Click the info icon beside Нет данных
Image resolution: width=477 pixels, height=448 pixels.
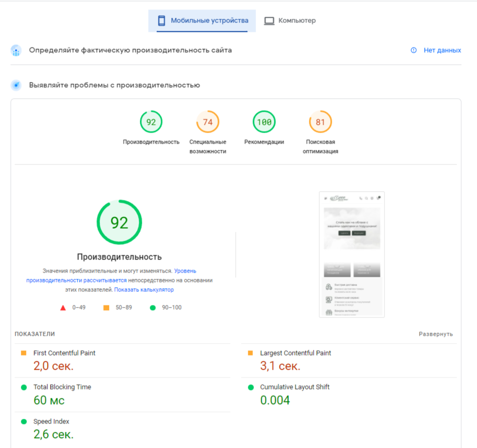(x=414, y=50)
